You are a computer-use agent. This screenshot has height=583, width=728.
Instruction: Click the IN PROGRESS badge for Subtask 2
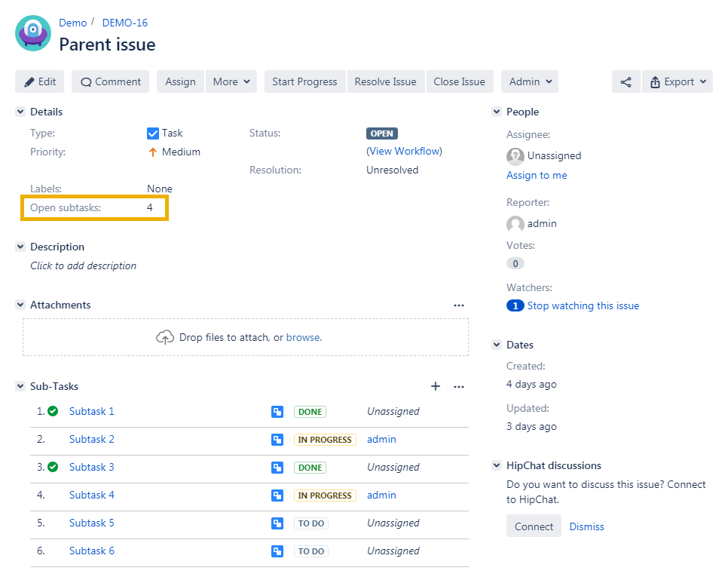click(325, 440)
